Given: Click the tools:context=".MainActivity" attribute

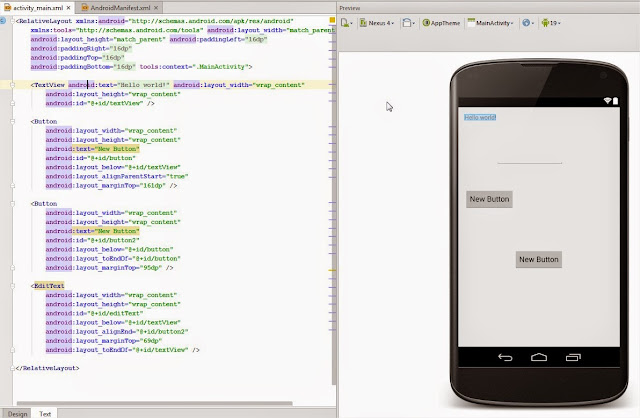Looking at the screenshot, I should click(x=193, y=67).
